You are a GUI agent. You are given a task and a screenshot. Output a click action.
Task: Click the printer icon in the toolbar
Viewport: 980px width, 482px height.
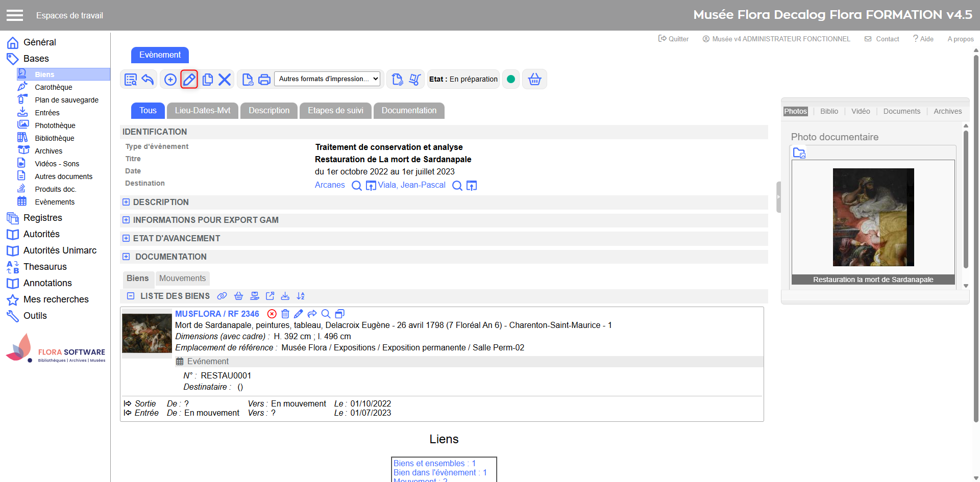[x=264, y=80]
